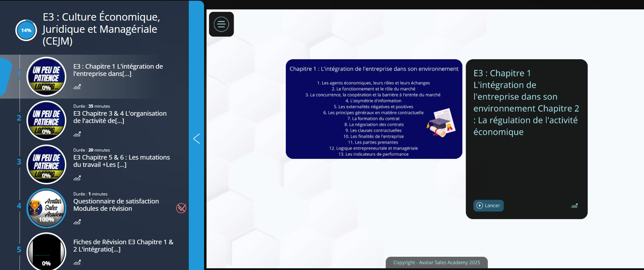Click Copyright - Avatar Sales Academy 2025 footer
Screen dimensions: 644x270
tap(436, 263)
